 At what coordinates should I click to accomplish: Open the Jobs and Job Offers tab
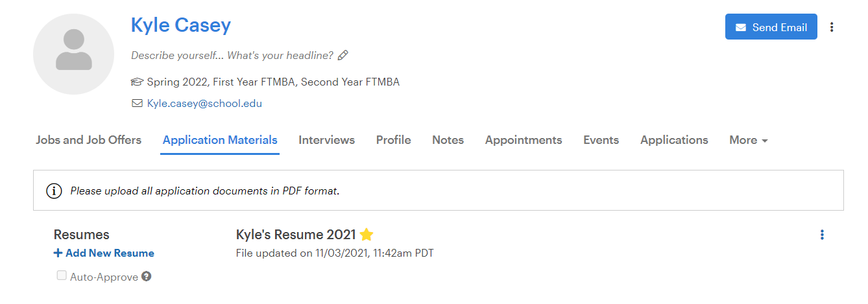88,140
